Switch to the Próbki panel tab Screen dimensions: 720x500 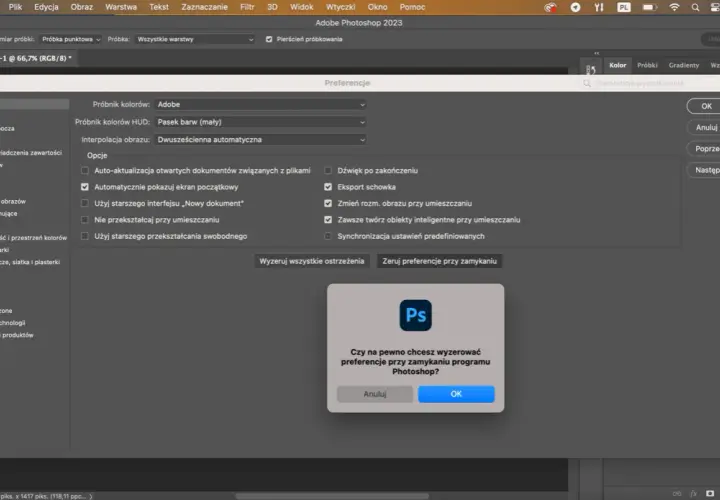coord(647,66)
